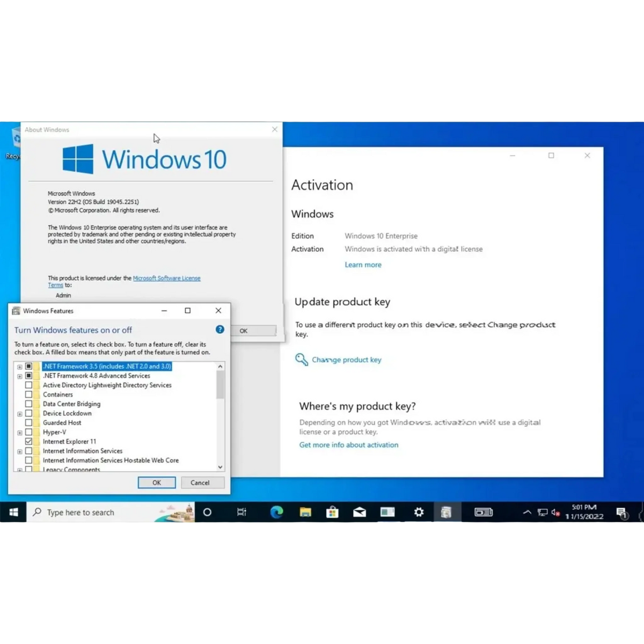Expand the Device Lockdown entry
This screenshot has height=644, width=644.
point(20,413)
